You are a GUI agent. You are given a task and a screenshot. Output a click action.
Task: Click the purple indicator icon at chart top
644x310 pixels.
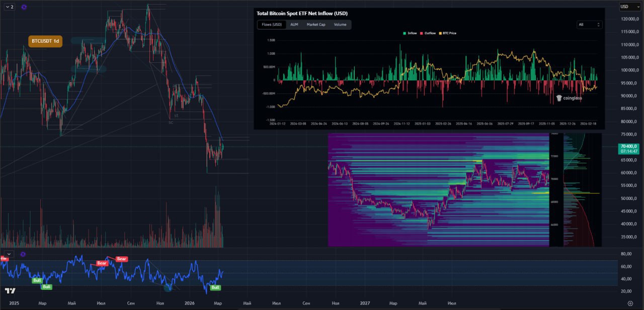coord(24,7)
